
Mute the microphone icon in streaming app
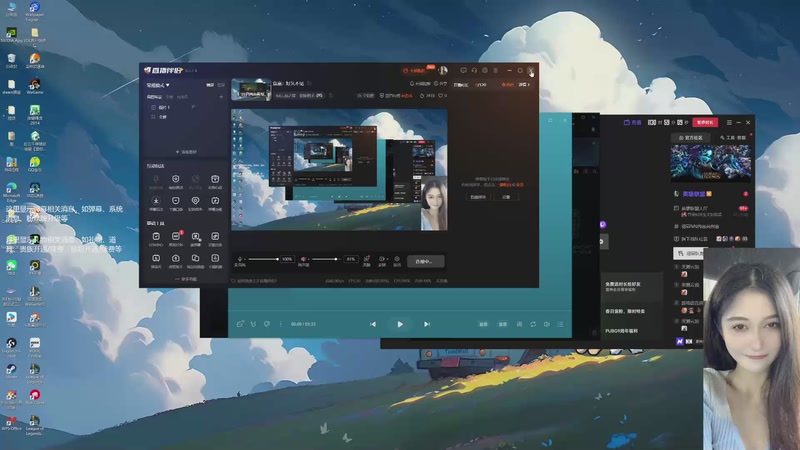(x=240, y=259)
